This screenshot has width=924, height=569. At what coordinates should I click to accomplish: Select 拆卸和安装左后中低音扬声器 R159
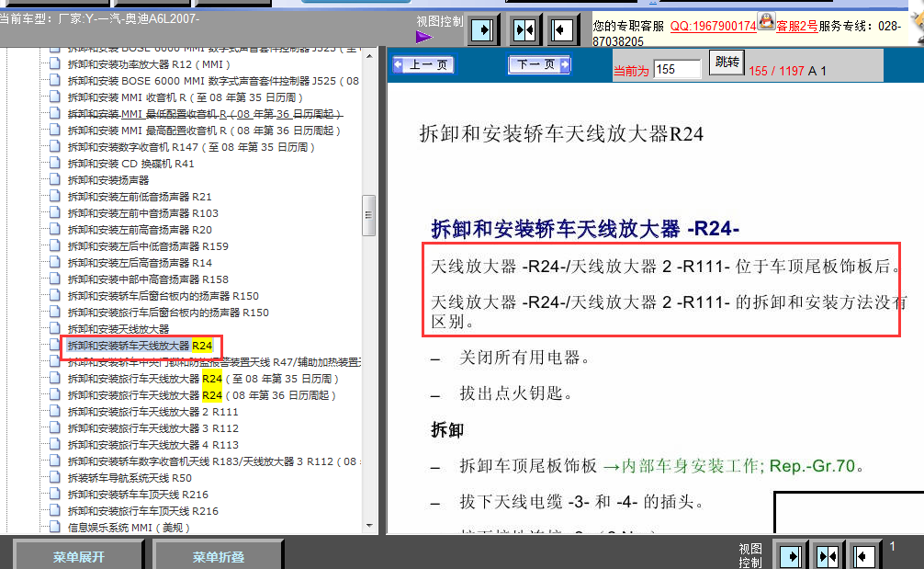pyautogui.click(x=148, y=245)
